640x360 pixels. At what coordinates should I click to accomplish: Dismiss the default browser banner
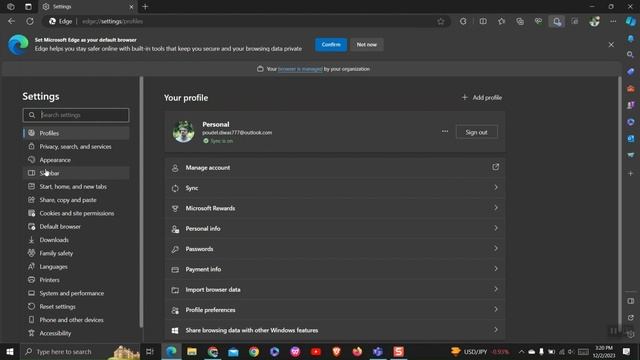pyautogui.click(x=611, y=44)
